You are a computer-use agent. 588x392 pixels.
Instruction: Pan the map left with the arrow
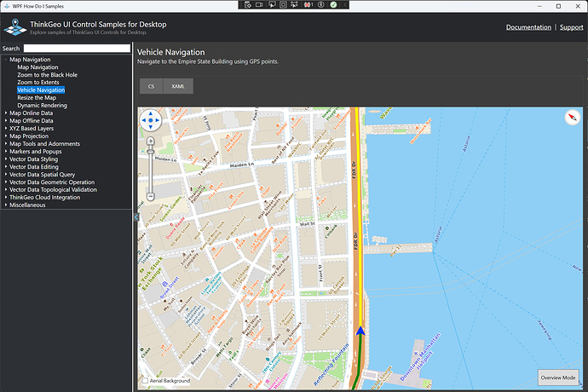[x=142, y=119]
